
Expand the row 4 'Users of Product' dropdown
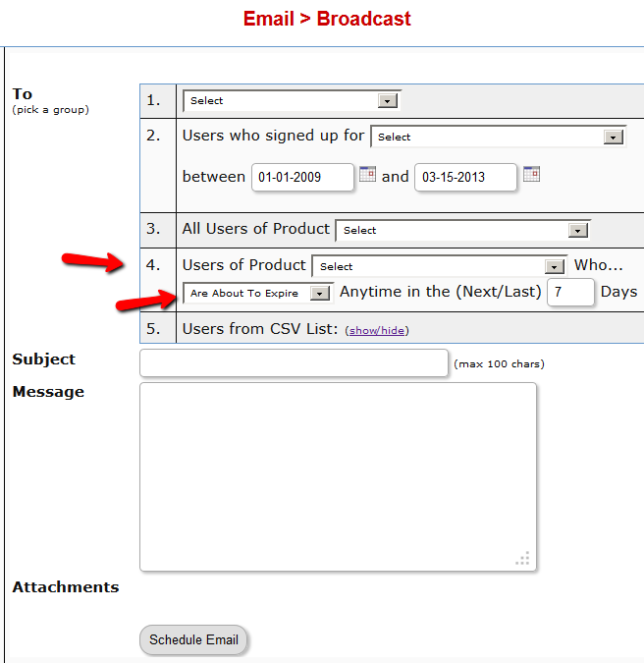(439, 266)
